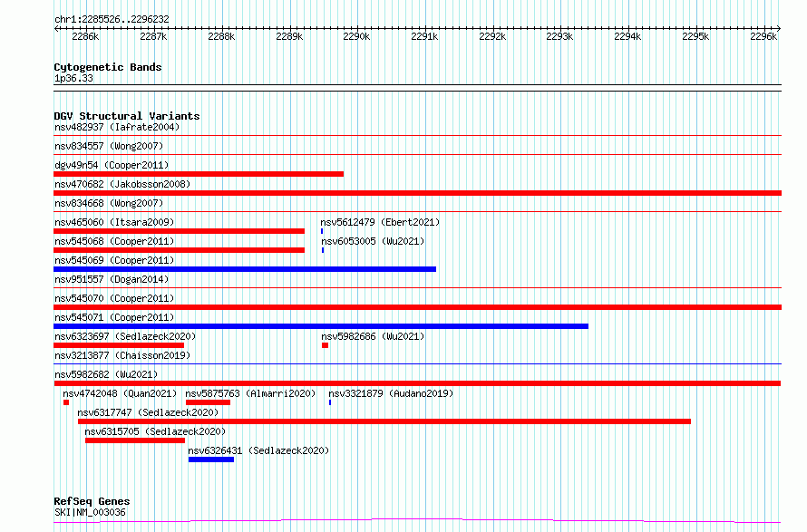The width and height of the screenshot is (807, 532).
Task: Click the ruler's right arrow end
Action: pyautogui.click(x=779, y=29)
